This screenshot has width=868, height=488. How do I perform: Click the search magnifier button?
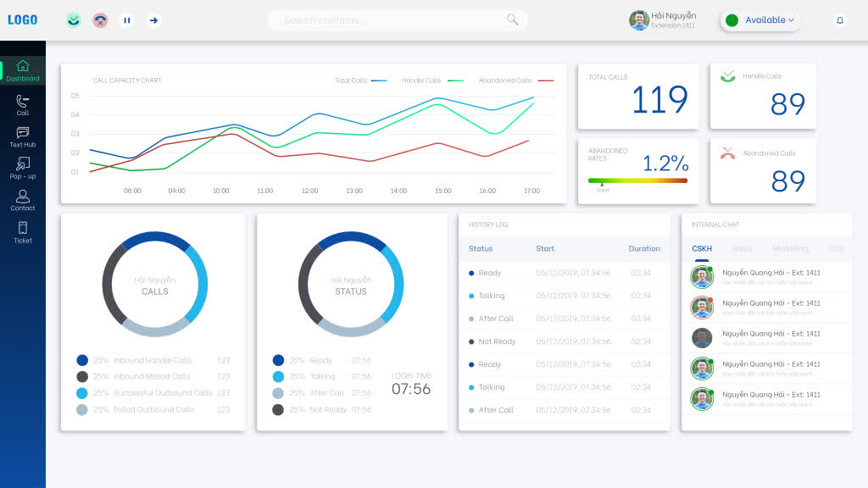pyautogui.click(x=511, y=19)
